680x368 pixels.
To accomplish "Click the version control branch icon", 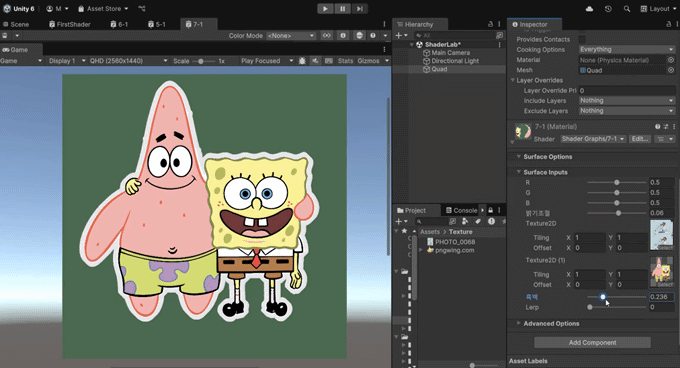I will coord(142,9).
